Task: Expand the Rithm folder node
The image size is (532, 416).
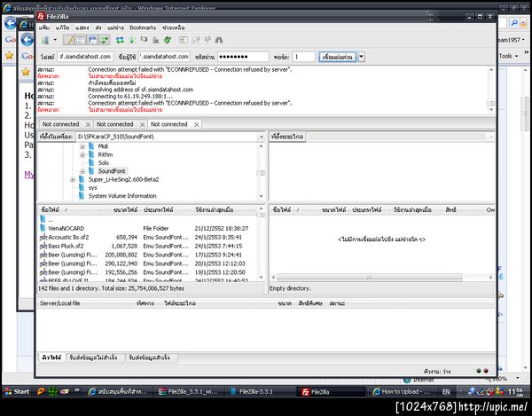Action: 82,154
